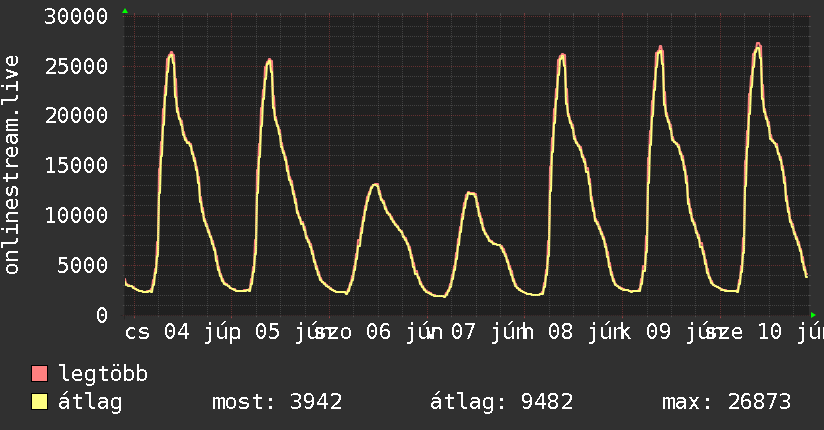Click the 5000 y-axis label
This screenshot has width=824, height=430.
click(x=83, y=265)
